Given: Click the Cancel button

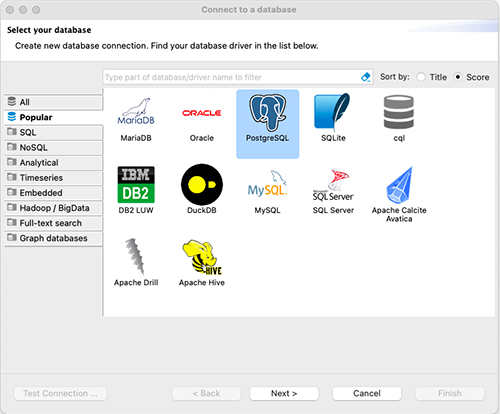Looking at the screenshot, I should [367, 393].
